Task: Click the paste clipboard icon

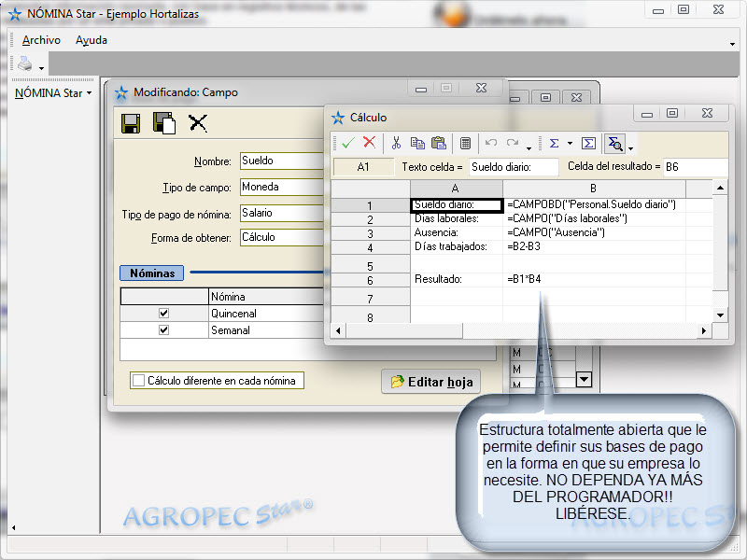Action: [438, 143]
